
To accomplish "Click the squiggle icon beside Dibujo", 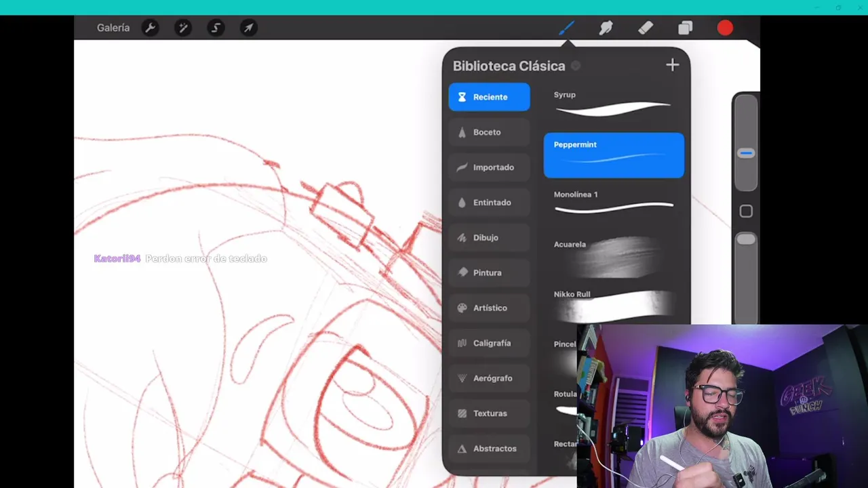I will 462,238.
